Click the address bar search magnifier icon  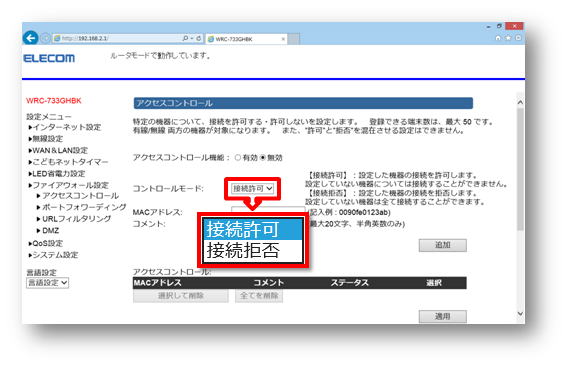point(185,38)
